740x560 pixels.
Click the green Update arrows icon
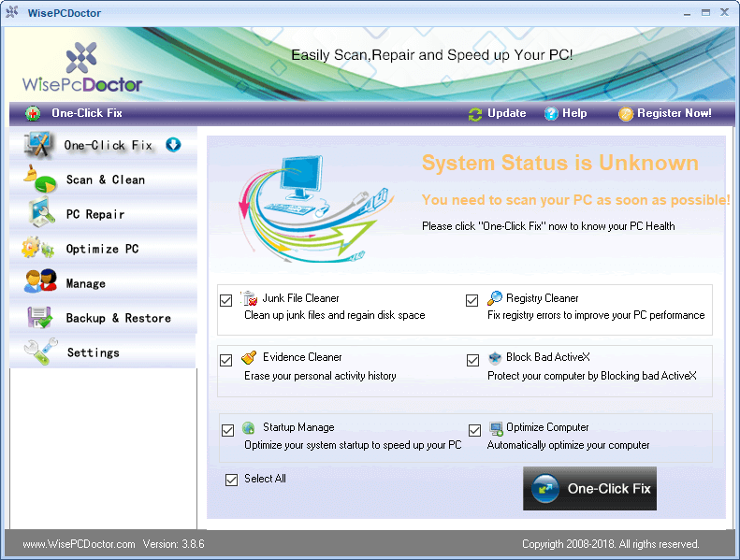(x=475, y=114)
